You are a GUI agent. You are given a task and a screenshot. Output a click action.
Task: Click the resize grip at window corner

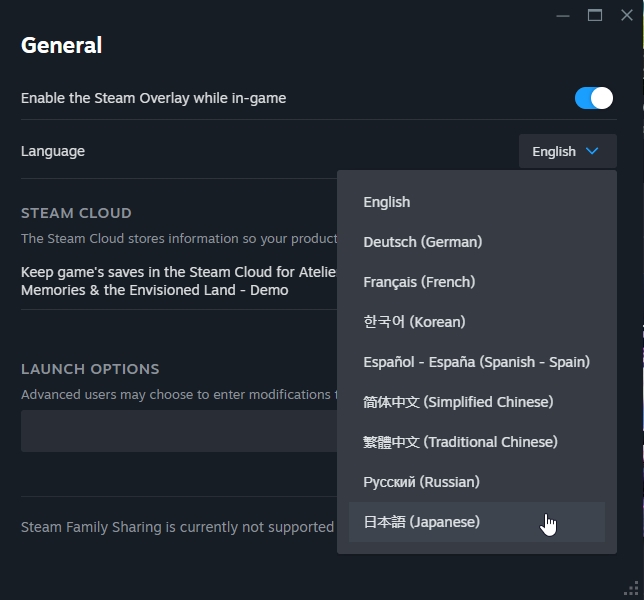pos(632,589)
